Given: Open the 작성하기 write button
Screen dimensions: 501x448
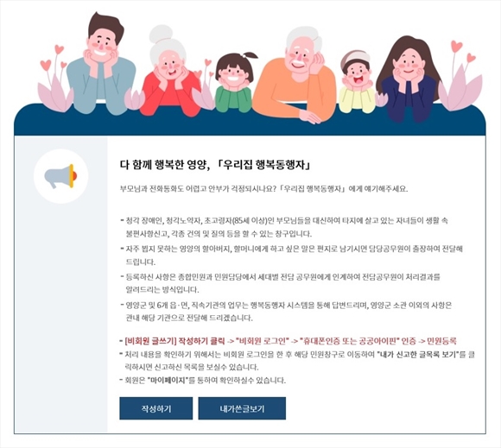Looking at the screenshot, I should click(x=156, y=408).
